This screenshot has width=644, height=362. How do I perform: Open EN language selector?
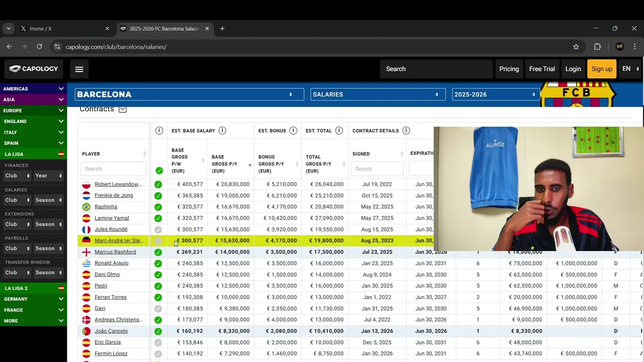click(630, 69)
